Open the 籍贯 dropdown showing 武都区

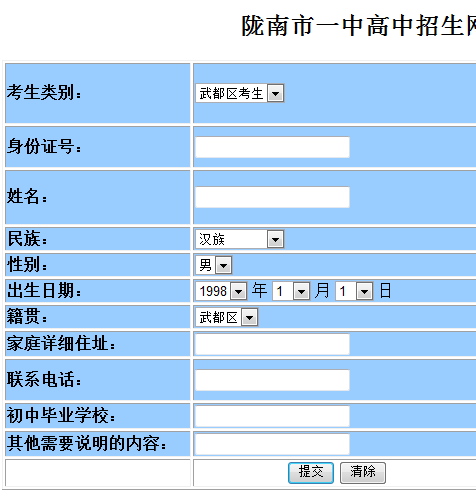point(227,317)
